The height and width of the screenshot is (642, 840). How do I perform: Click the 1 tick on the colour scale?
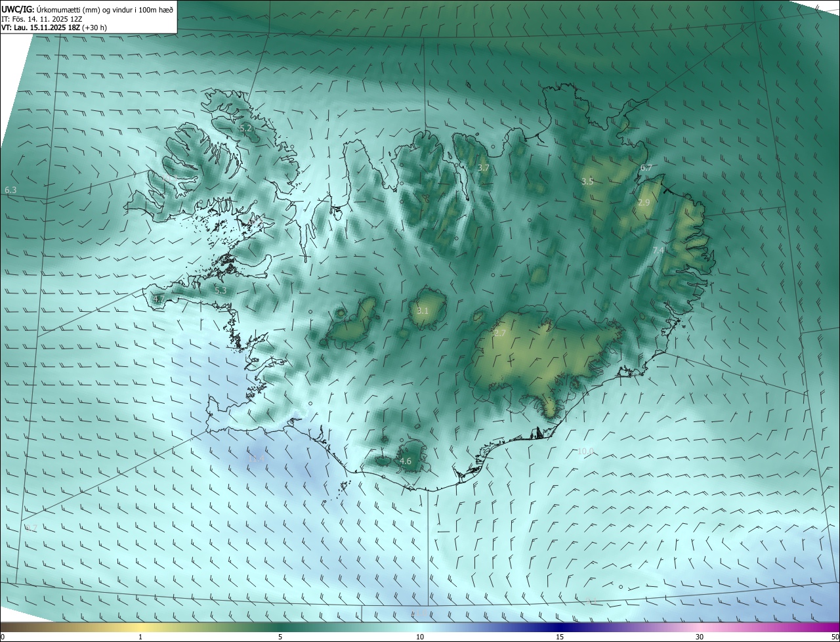pyautogui.click(x=140, y=637)
